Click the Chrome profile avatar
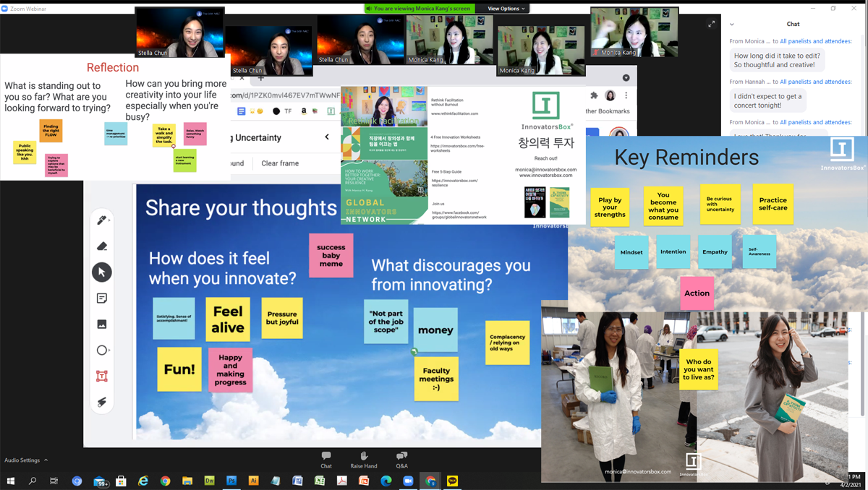The height and width of the screenshot is (490, 868). point(610,95)
